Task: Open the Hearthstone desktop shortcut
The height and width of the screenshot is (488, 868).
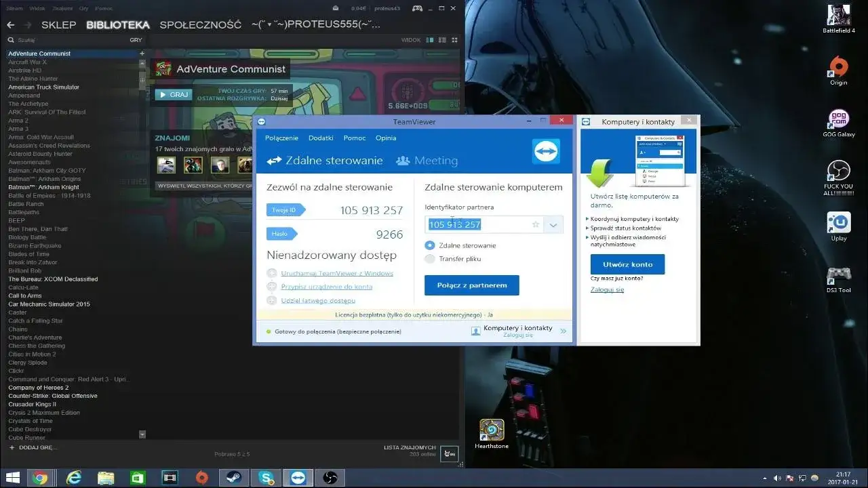Action: [491, 431]
